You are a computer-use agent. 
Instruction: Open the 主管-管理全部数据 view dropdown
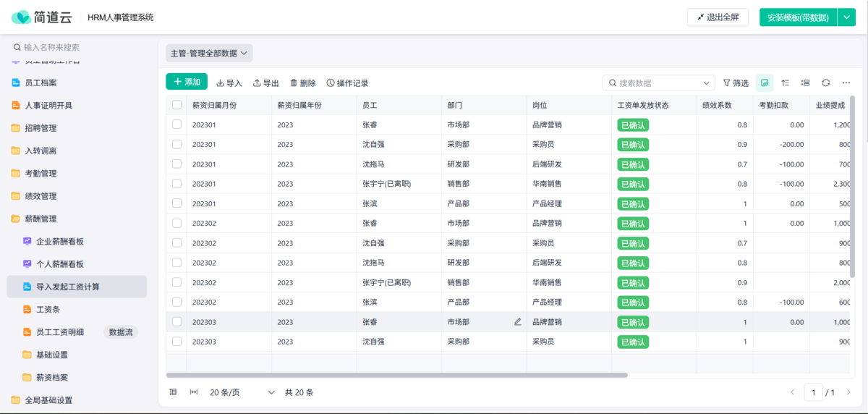coord(209,53)
